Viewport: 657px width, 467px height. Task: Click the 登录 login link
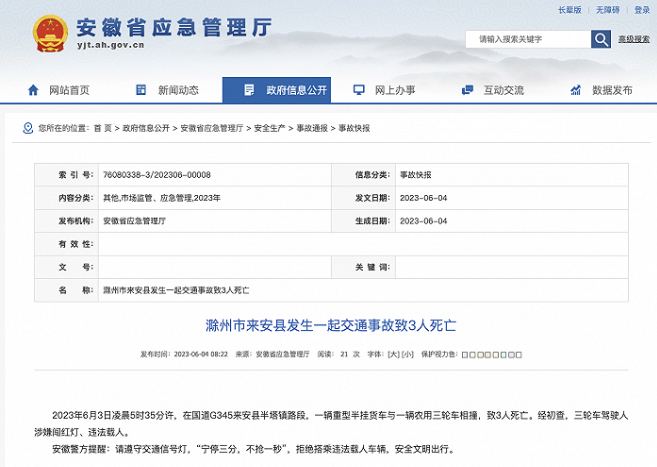click(641, 10)
